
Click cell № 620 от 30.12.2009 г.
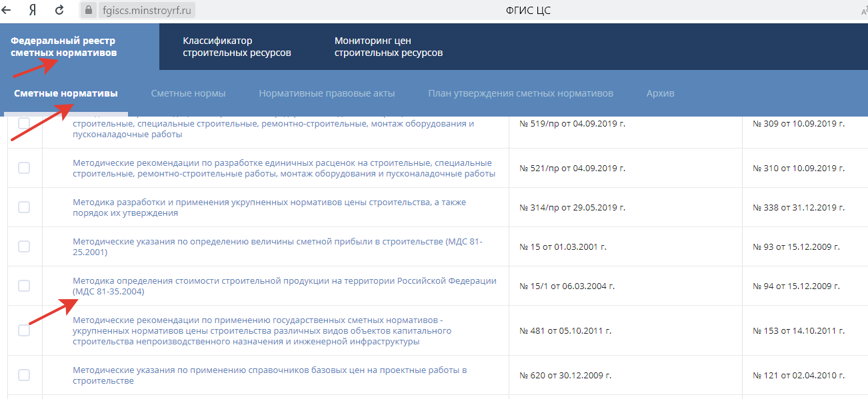coord(566,375)
